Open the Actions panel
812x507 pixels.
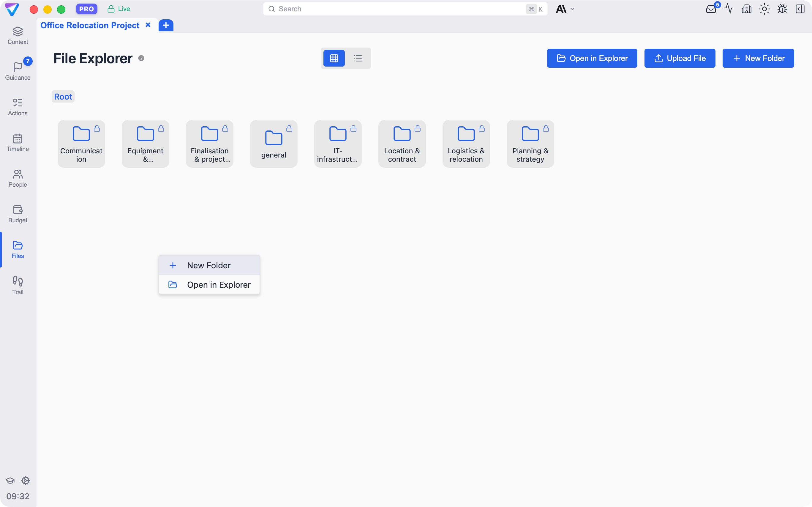point(18,107)
